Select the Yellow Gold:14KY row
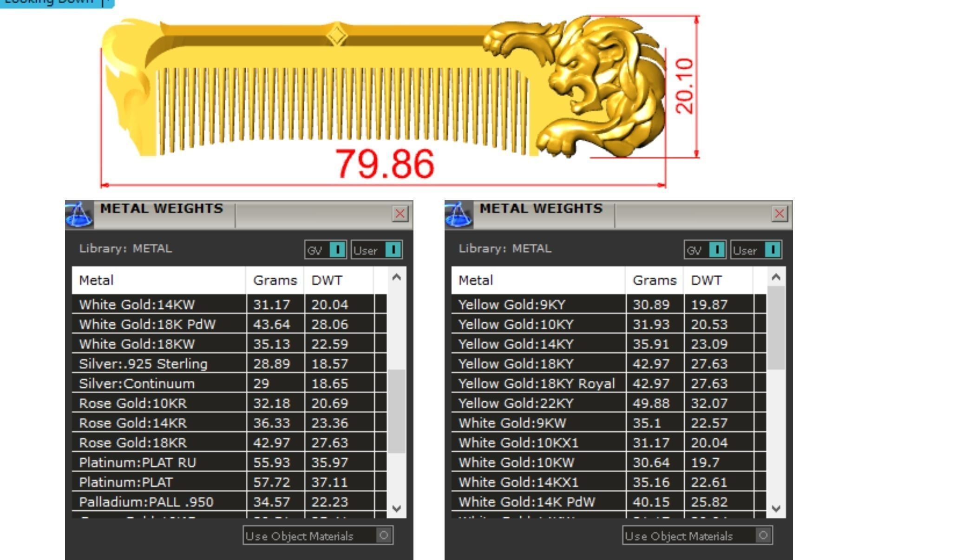Image resolution: width=963 pixels, height=560 pixels. pos(609,344)
